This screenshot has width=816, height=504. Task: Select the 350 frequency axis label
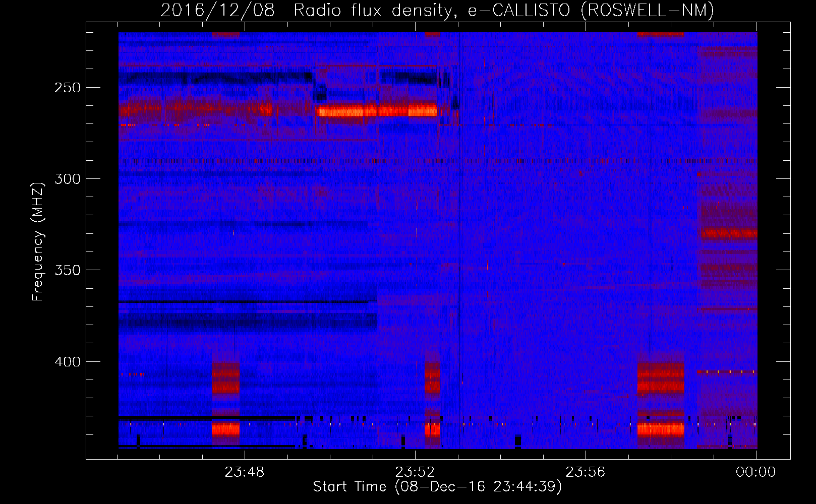(x=68, y=270)
